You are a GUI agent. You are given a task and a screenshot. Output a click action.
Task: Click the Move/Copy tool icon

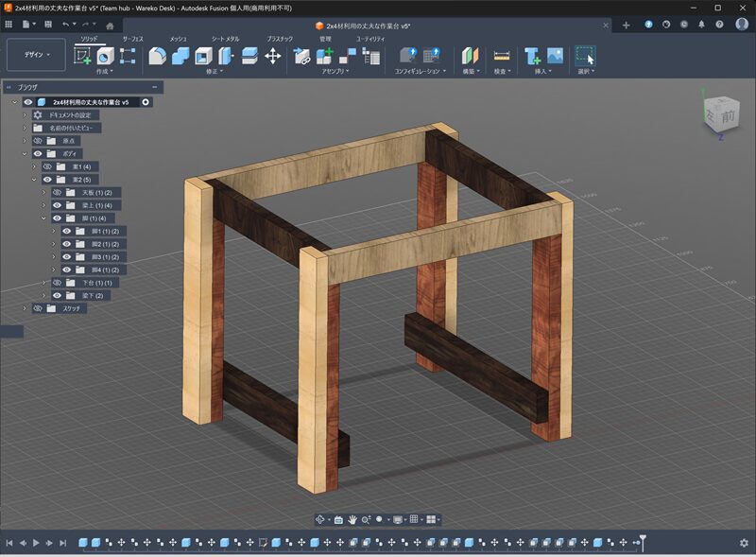[x=273, y=56]
